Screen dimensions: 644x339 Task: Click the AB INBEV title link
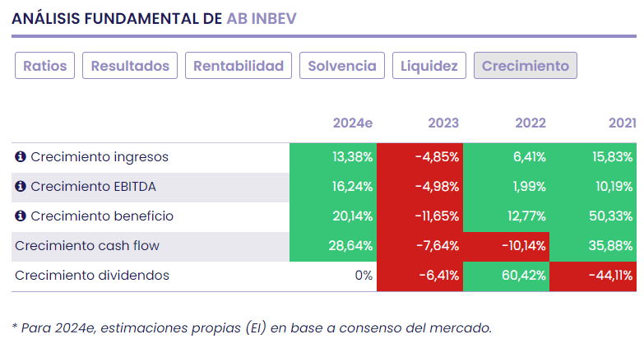click(x=261, y=20)
